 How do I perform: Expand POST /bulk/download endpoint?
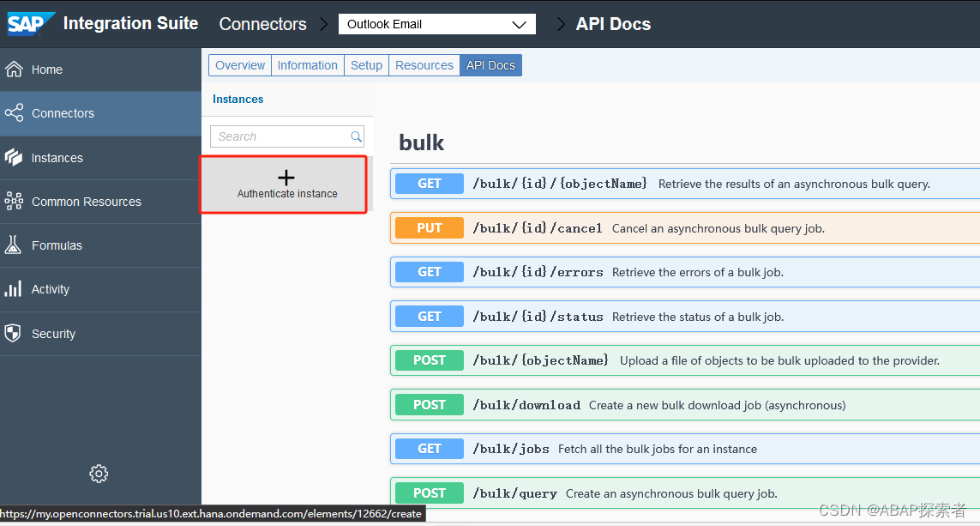(x=685, y=405)
